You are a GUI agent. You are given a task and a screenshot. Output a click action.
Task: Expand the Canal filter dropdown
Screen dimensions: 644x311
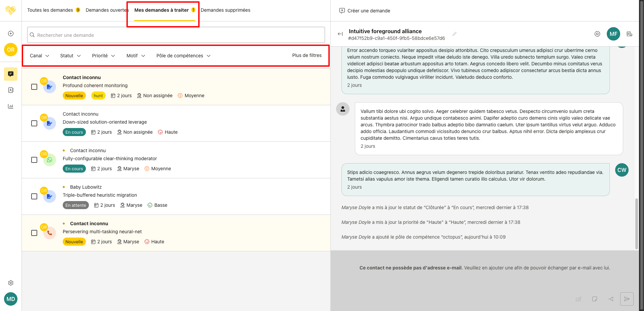[39, 56]
